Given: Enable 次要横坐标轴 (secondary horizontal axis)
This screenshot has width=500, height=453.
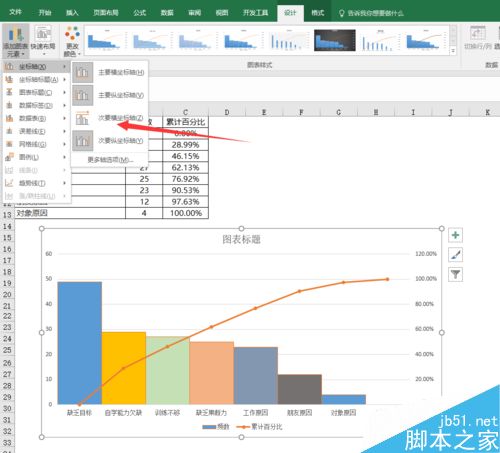Looking at the screenshot, I should point(110,118).
